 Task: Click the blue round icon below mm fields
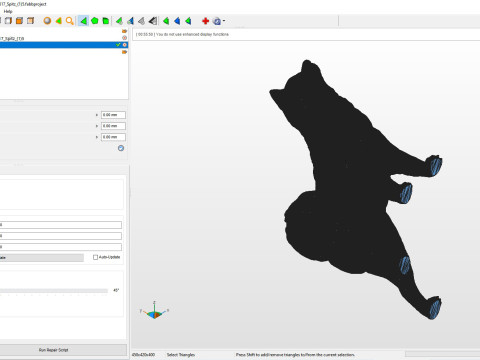click(121, 148)
